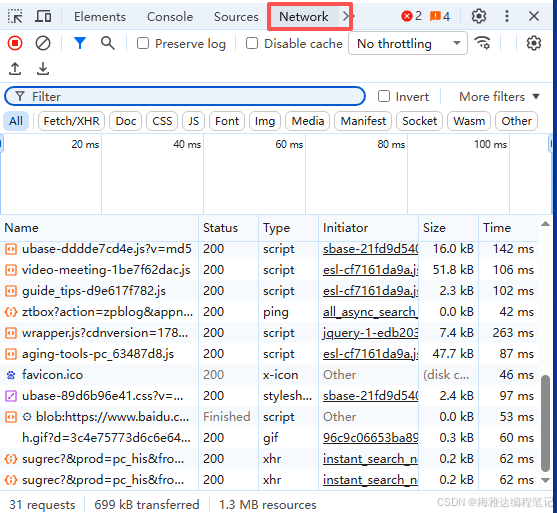Viewport: 557px width, 513px height.
Task: Click the export HAR download icon
Action: (x=43, y=69)
